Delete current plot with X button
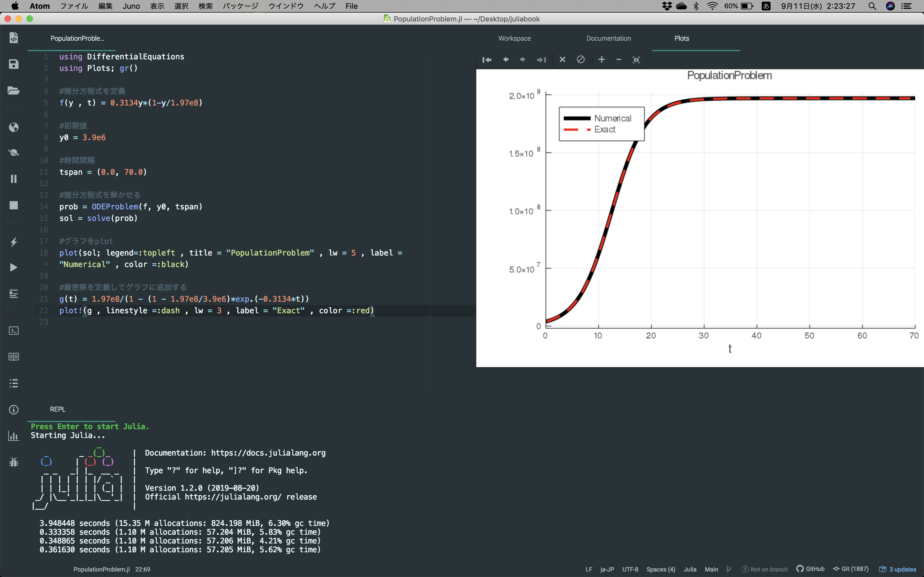 tap(562, 60)
